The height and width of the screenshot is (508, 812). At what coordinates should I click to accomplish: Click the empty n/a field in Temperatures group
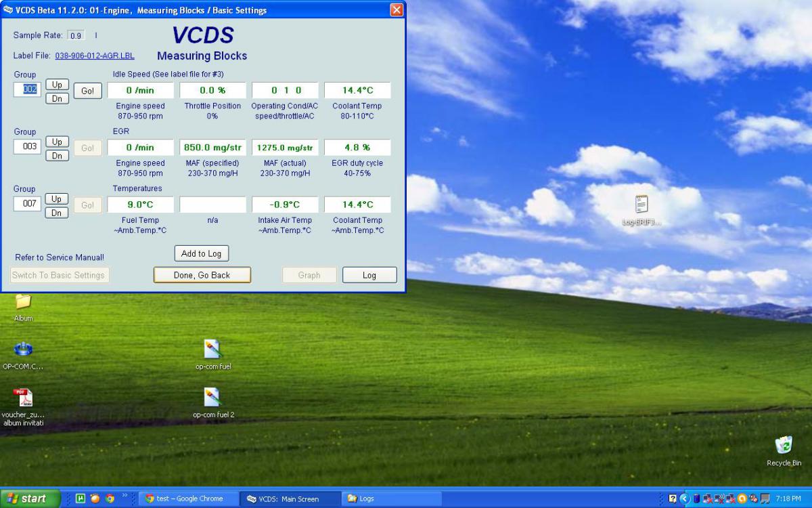tap(212, 205)
